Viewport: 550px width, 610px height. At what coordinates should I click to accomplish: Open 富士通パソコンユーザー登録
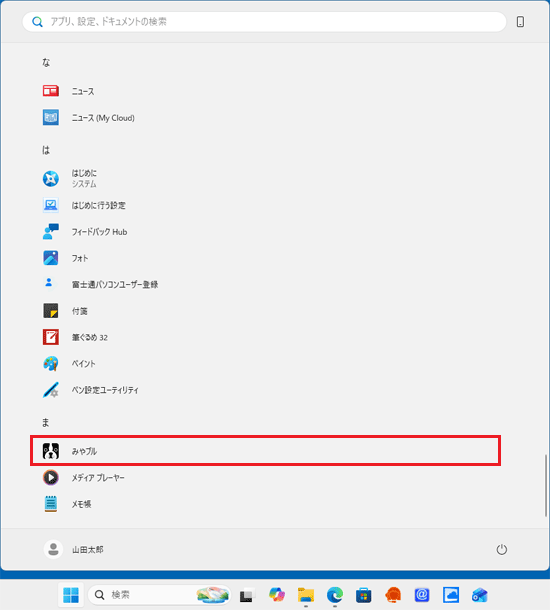[x=265, y=284]
